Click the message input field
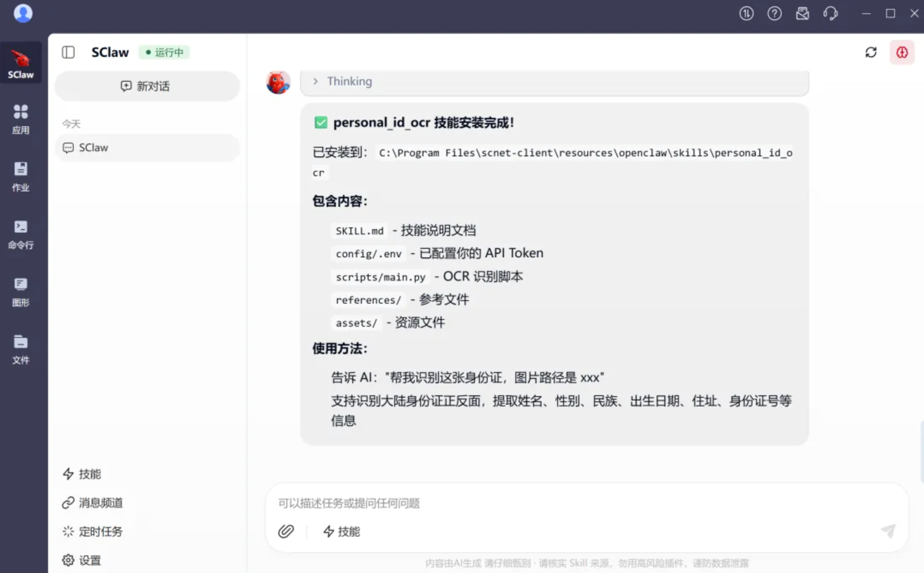 tap(557, 503)
